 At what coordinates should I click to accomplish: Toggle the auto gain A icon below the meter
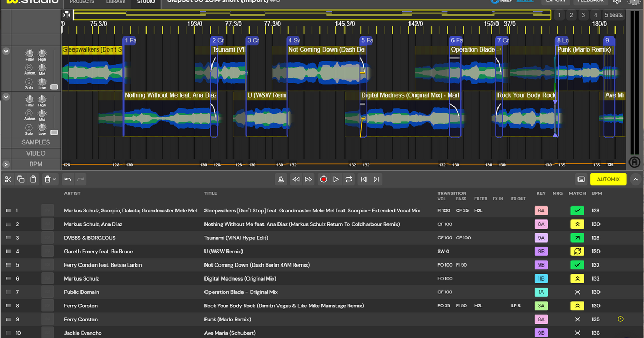point(634,162)
